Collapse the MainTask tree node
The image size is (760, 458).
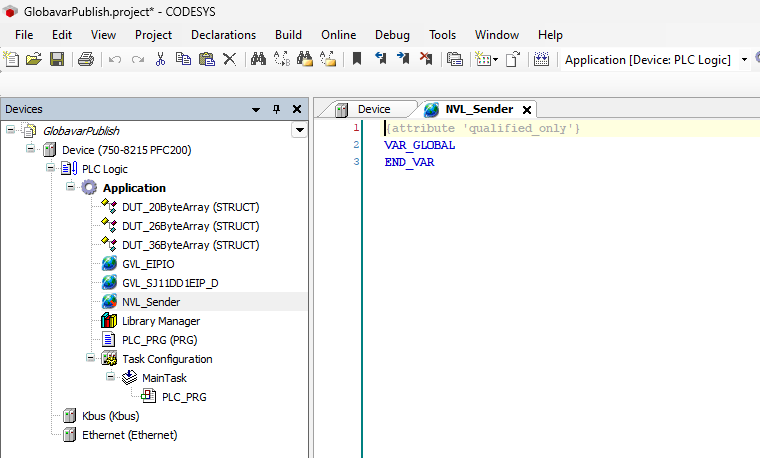click(110, 377)
